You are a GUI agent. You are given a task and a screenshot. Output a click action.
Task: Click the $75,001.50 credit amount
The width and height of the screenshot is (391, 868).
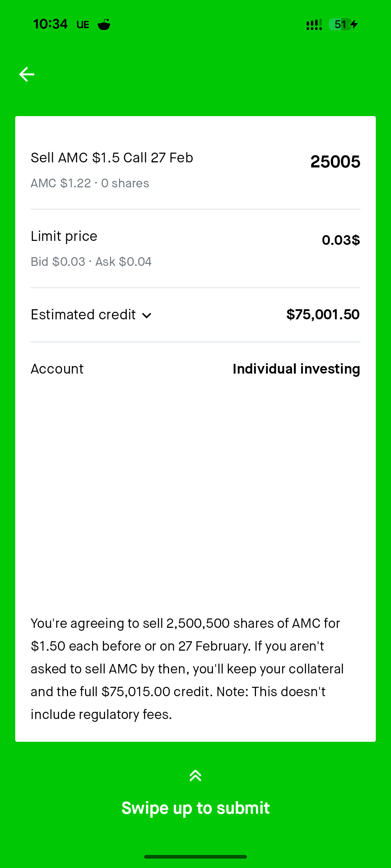click(323, 315)
